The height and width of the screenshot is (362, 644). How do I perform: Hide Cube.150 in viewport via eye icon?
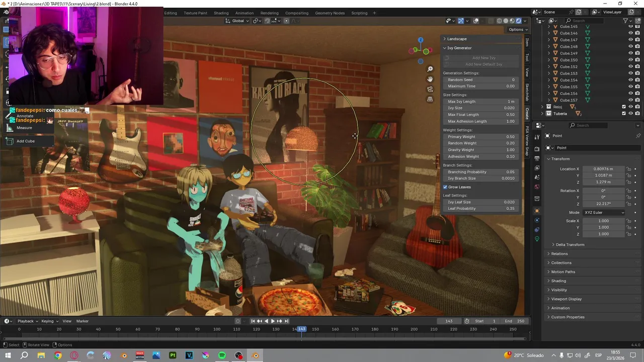[630, 60]
